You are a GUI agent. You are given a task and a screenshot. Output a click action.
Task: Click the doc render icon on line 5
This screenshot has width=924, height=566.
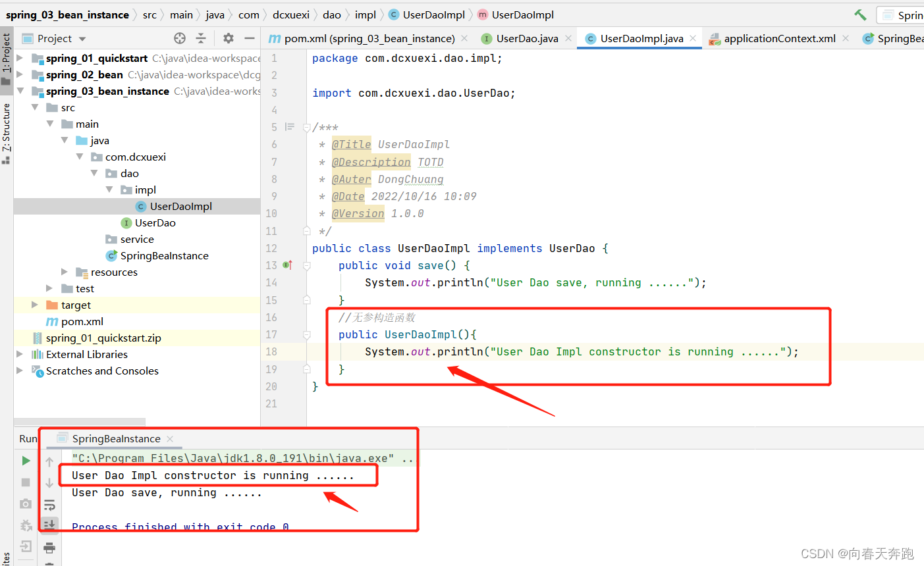(x=289, y=127)
